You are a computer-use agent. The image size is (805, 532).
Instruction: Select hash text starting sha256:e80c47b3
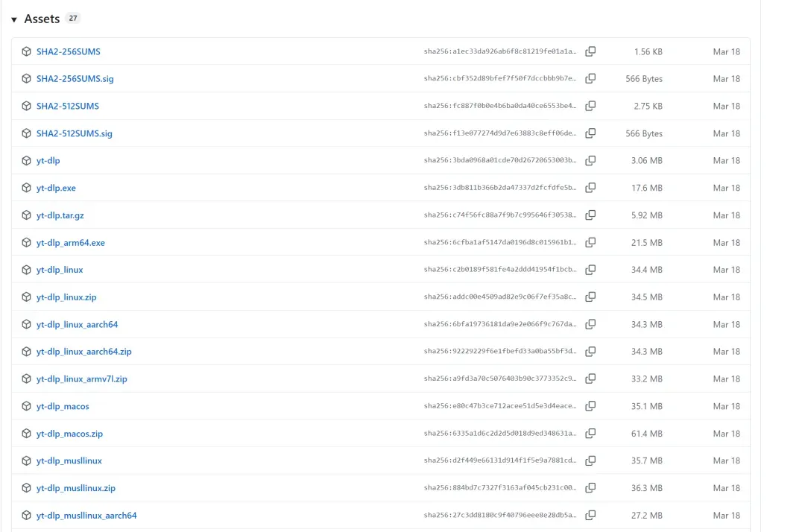(x=500, y=406)
